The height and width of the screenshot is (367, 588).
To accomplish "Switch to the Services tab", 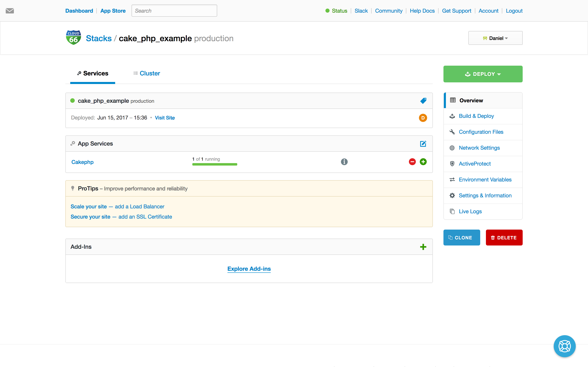I will click(x=93, y=73).
